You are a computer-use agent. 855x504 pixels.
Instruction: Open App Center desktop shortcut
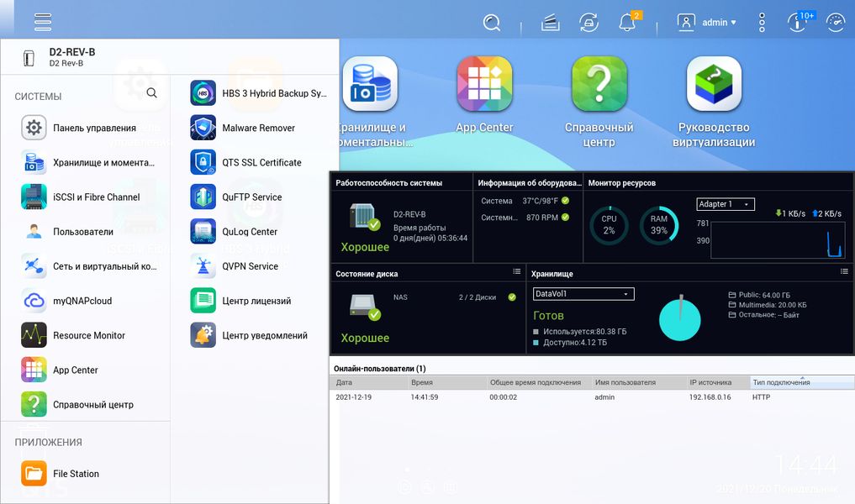484,83
